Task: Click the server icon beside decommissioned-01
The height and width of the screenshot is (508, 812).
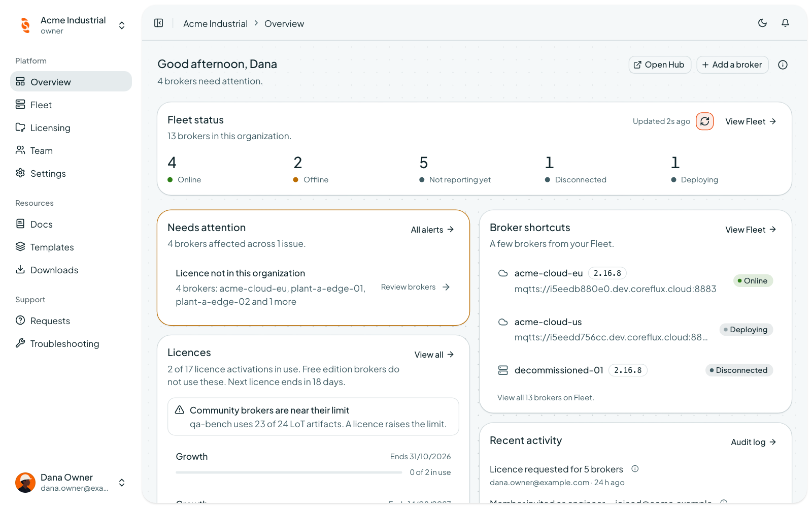Action: pyautogui.click(x=503, y=370)
